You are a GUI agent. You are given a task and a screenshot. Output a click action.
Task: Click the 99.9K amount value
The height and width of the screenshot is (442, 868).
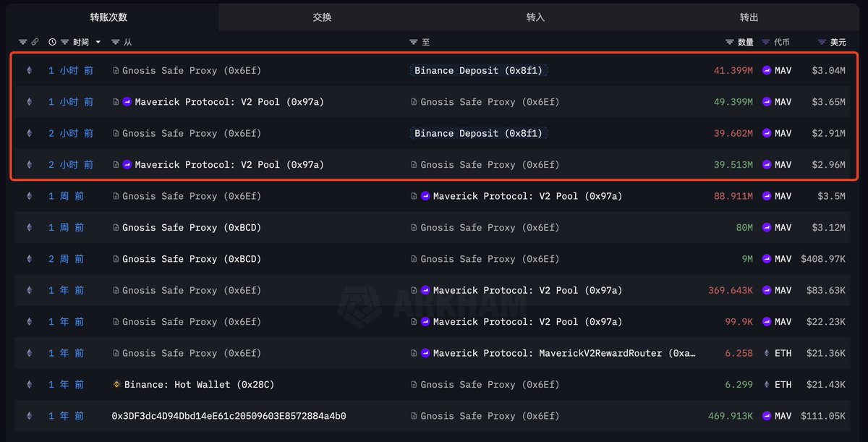[739, 322]
